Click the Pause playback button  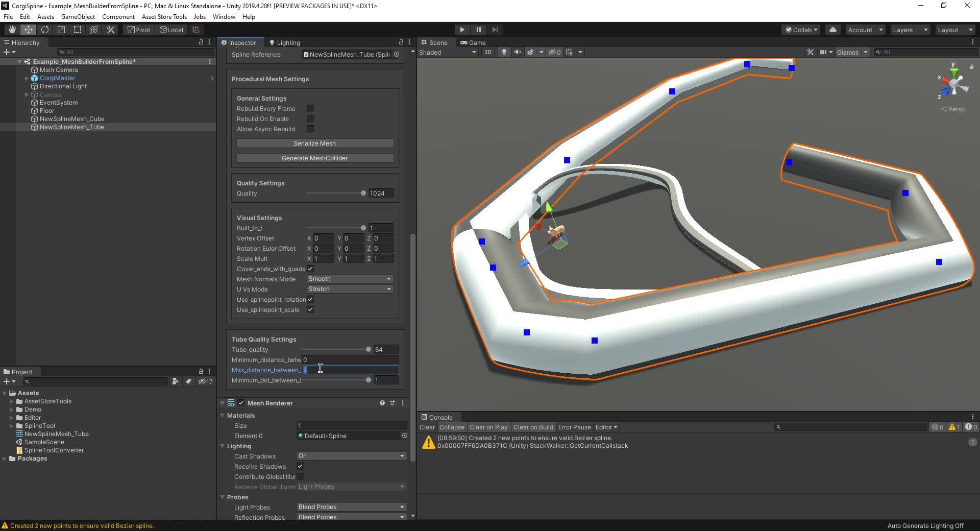[x=478, y=30]
